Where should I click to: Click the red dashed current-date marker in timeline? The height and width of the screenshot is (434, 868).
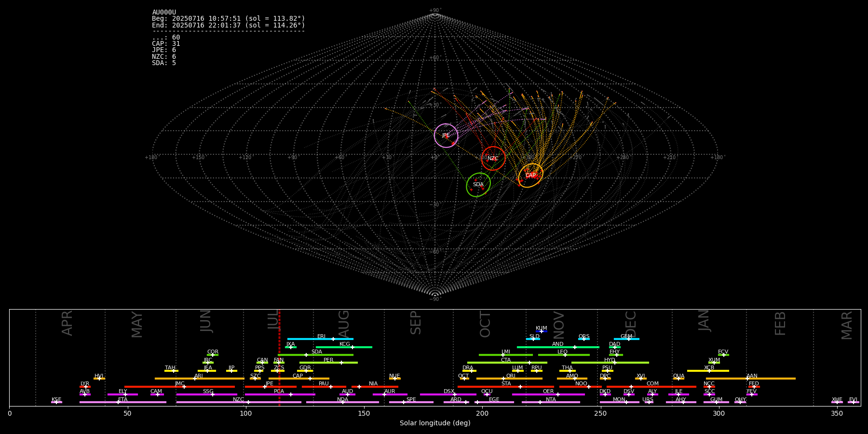279,357
